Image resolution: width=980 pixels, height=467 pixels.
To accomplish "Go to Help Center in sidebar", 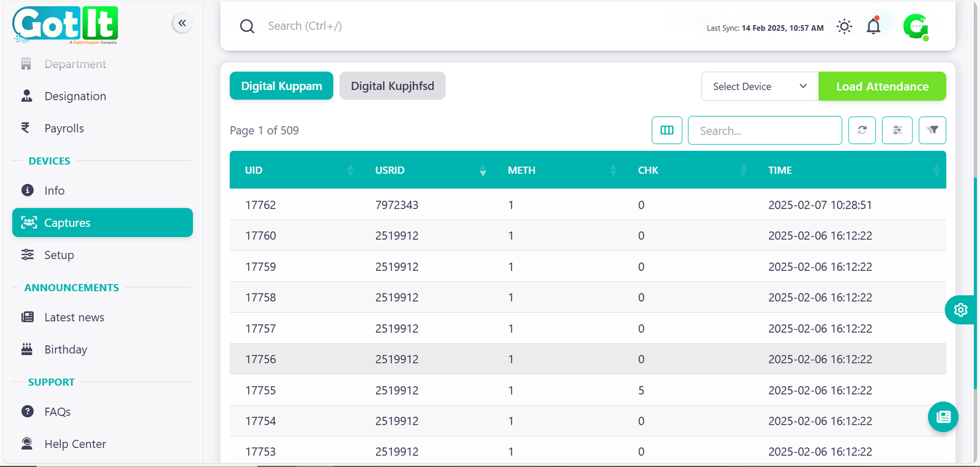I will coord(75,444).
